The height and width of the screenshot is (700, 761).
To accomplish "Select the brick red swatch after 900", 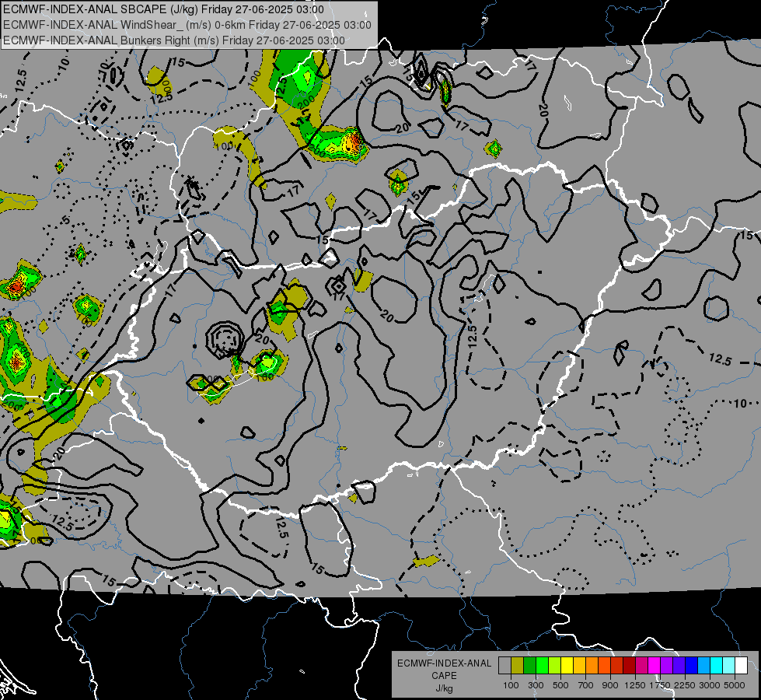I will [616, 665].
